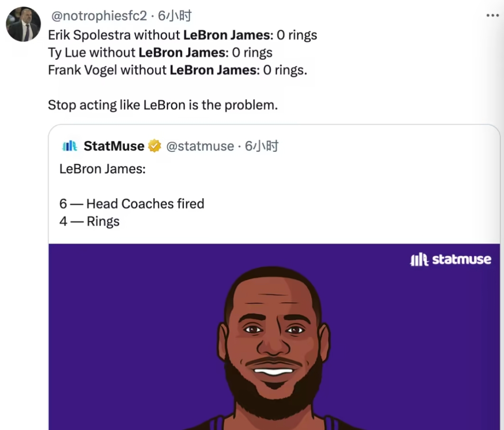This screenshot has width=504, height=430.
Task: Open the @notrophiesfc2 handle link
Action: [99, 16]
